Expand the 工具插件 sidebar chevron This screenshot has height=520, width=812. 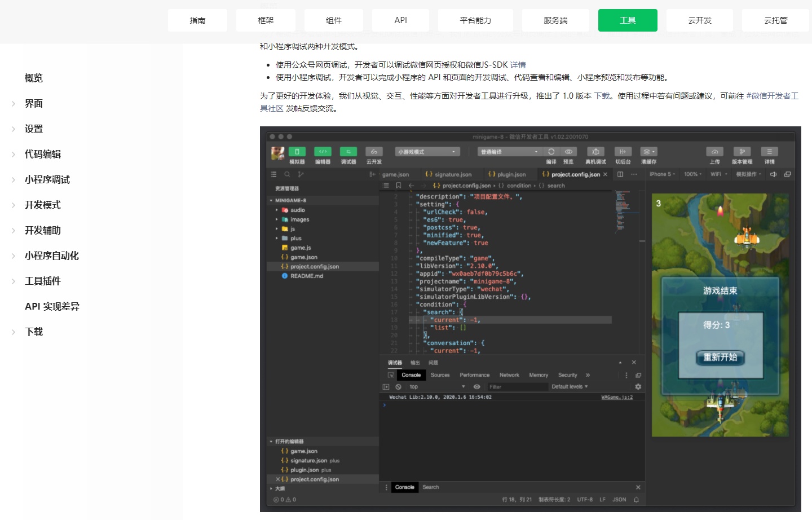click(14, 281)
